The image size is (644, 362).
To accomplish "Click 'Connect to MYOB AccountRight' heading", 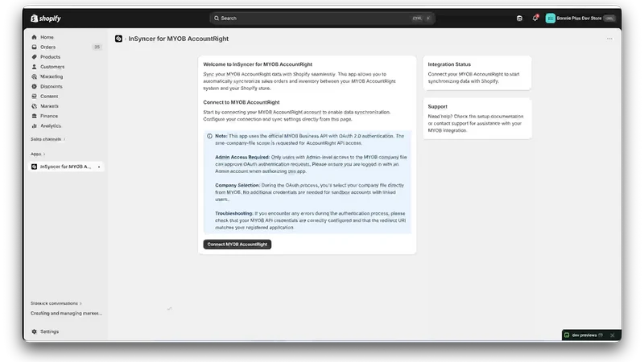I will (x=241, y=102).
